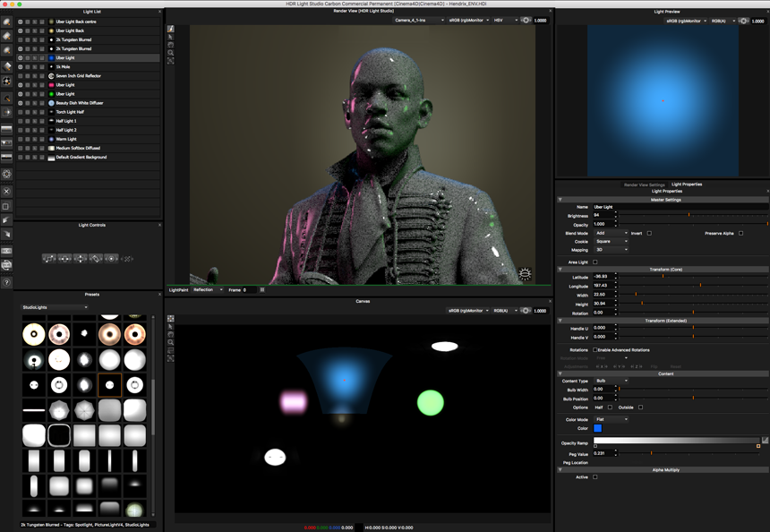Click the delete light X icon in left toolbar
Image resolution: width=770 pixels, height=532 pixels.
tap(6, 192)
